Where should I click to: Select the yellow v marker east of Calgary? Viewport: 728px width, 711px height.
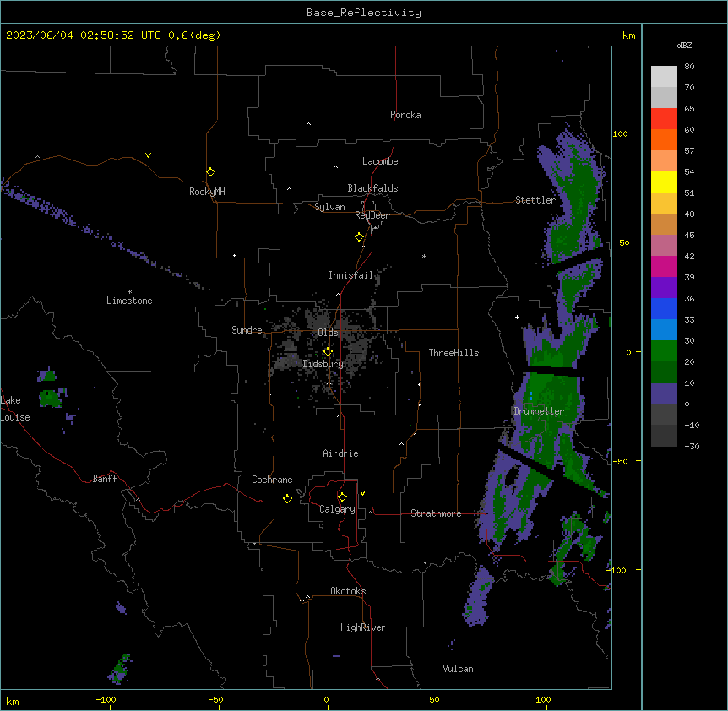(x=362, y=493)
